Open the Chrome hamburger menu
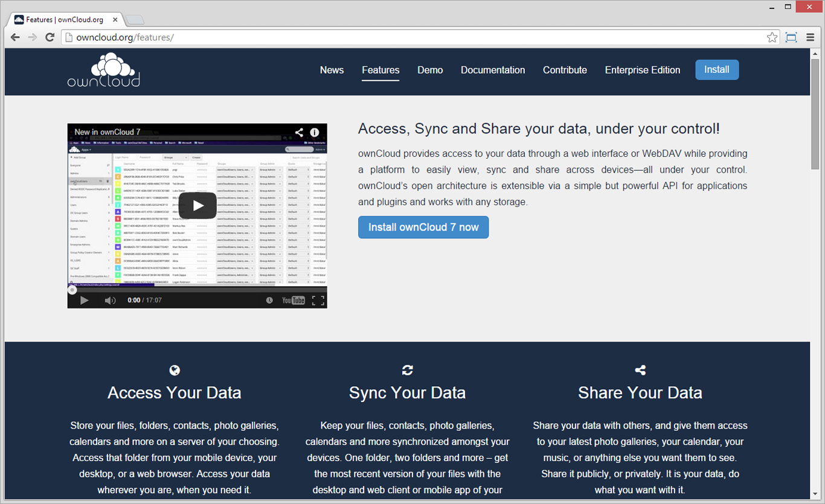The image size is (825, 504). coord(810,37)
